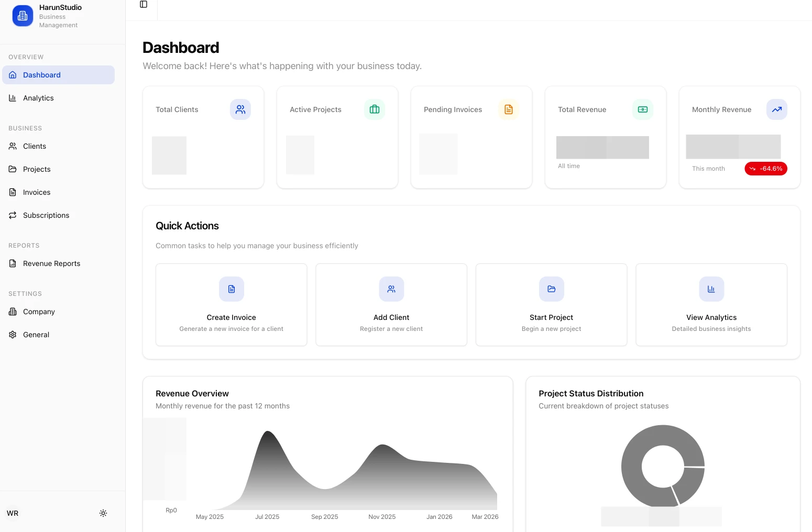This screenshot has width=812, height=532.
Task: Click the Revenue Reports icon
Action: (x=13, y=263)
